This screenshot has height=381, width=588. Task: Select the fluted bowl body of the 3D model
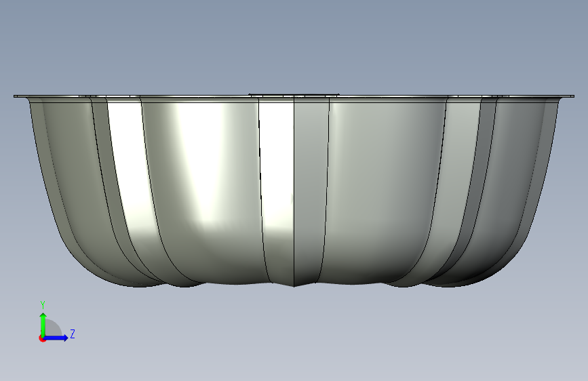click(294, 193)
